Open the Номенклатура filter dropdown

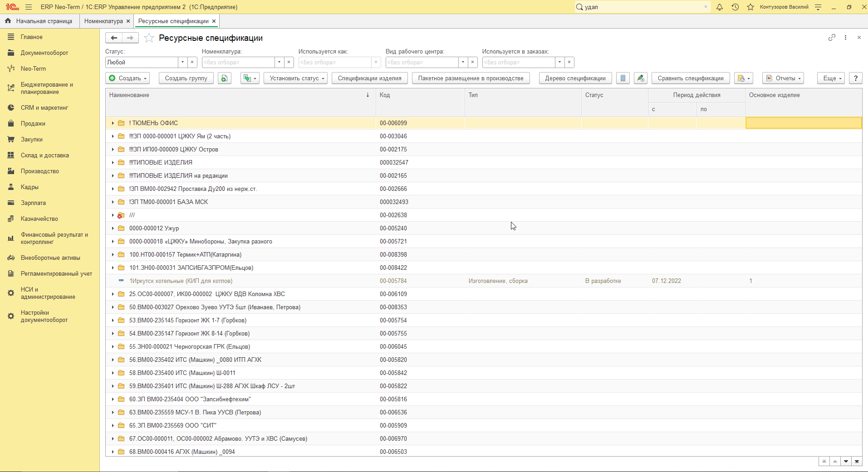point(279,63)
